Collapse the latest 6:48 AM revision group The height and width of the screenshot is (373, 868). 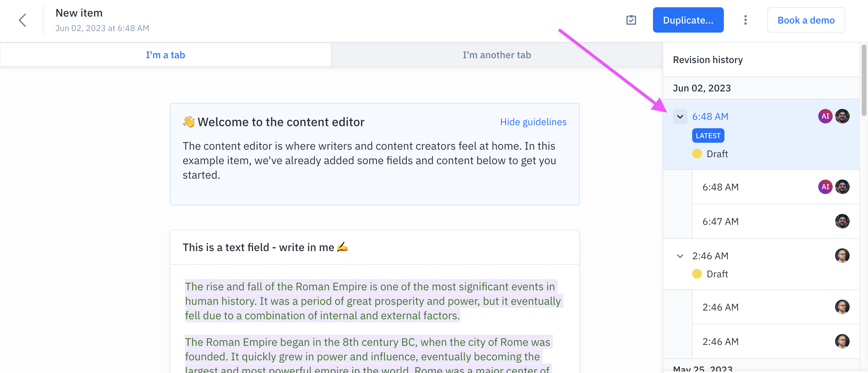(x=680, y=117)
